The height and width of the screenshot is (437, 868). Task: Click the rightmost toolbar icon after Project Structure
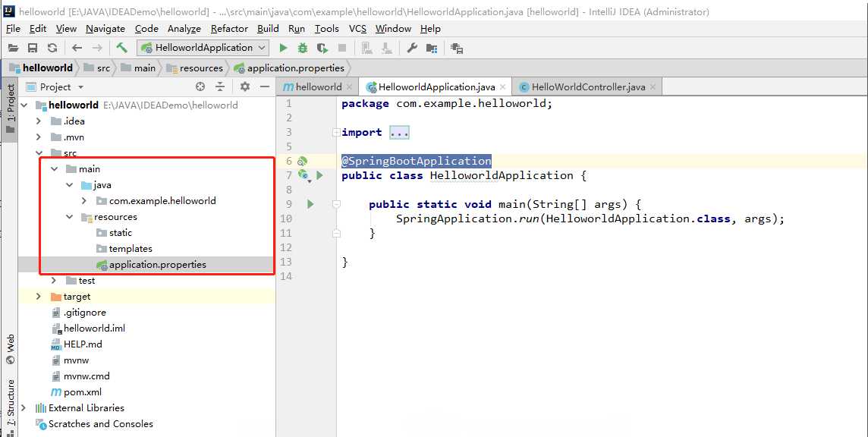point(457,49)
